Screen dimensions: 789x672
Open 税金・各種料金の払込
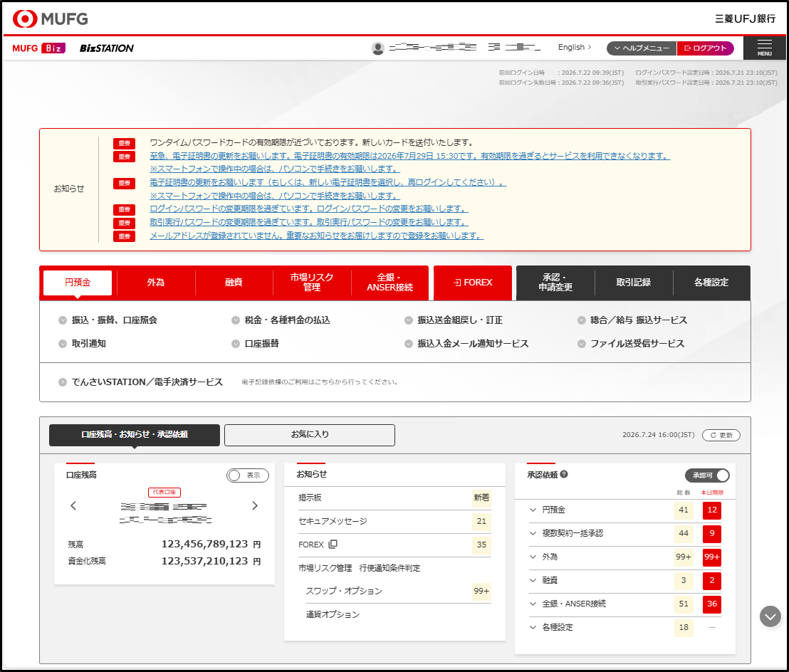click(x=281, y=320)
